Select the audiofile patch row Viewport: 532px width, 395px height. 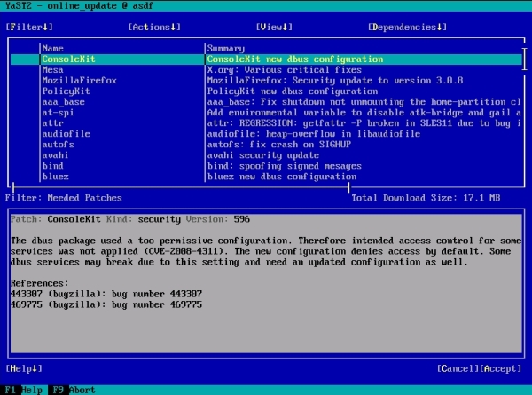(x=266, y=134)
